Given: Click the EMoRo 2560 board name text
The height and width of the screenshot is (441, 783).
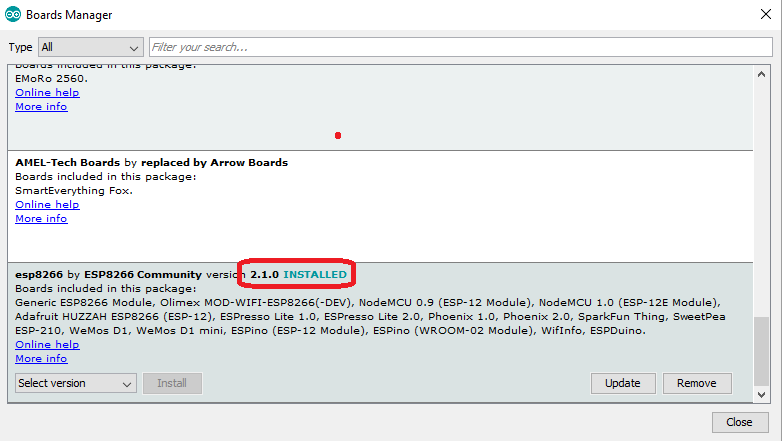Looking at the screenshot, I should coord(51,78).
